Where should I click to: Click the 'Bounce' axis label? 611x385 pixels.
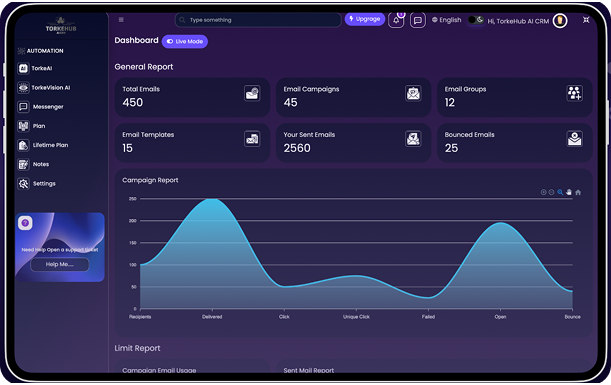572,317
